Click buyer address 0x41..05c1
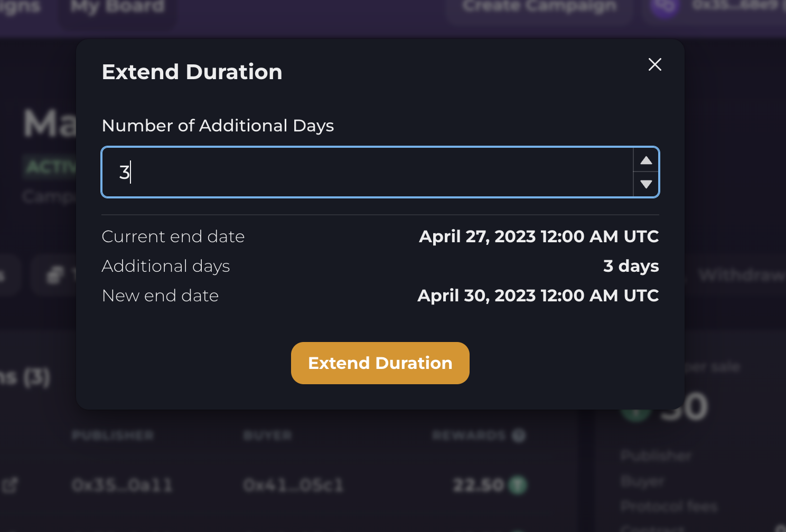 point(293,485)
